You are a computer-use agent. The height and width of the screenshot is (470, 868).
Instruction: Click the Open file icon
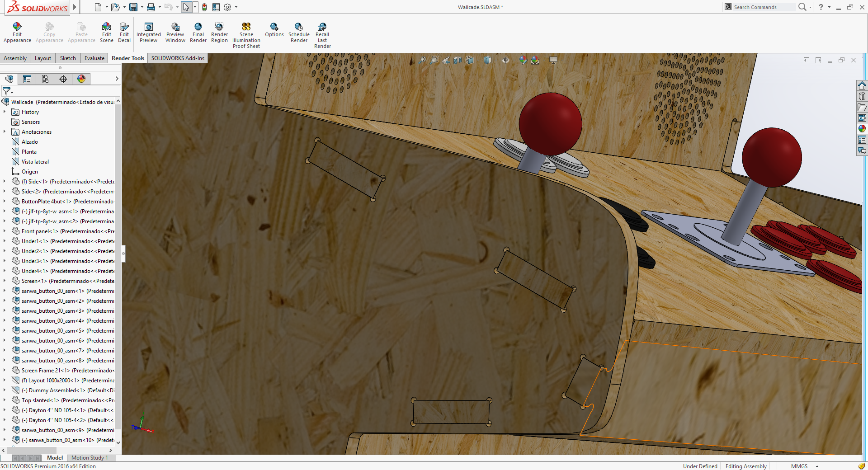[x=115, y=7]
